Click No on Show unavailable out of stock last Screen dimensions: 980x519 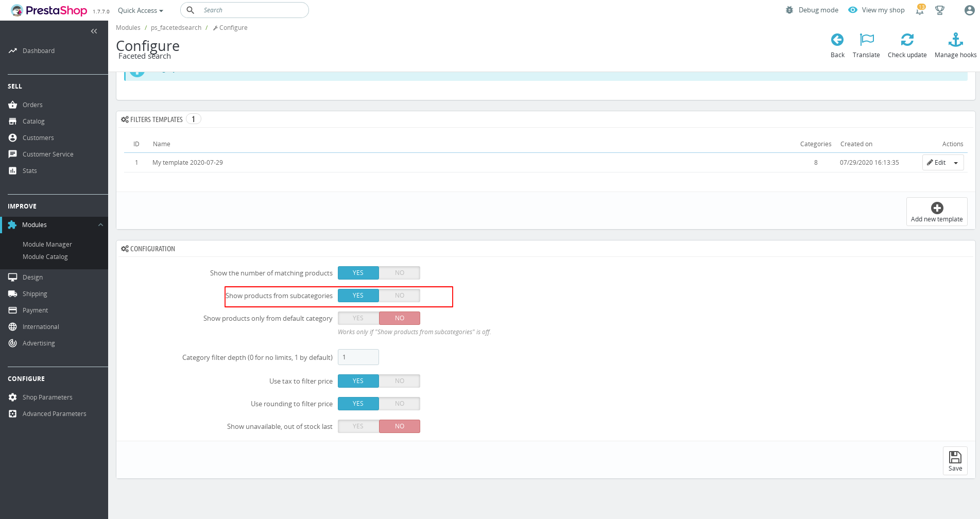400,426
